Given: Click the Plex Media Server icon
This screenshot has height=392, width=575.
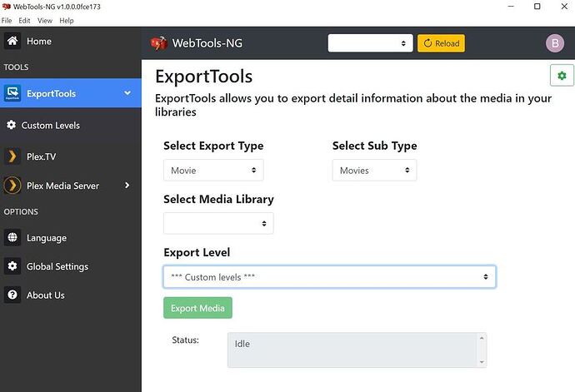Looking at the screenshot, I should click(x=12, y=186).
